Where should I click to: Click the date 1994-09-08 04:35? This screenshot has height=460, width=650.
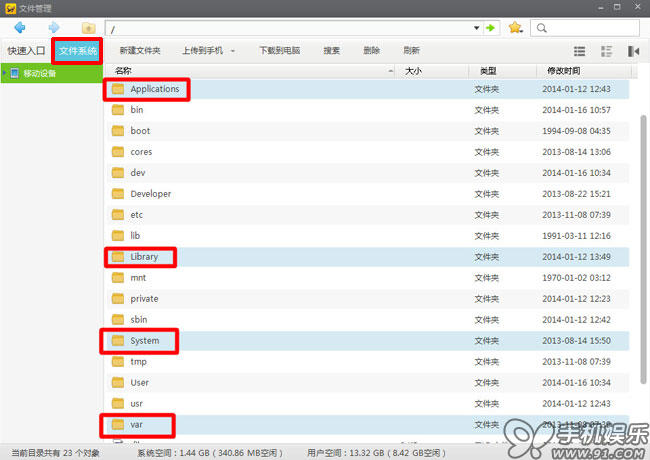576,131
